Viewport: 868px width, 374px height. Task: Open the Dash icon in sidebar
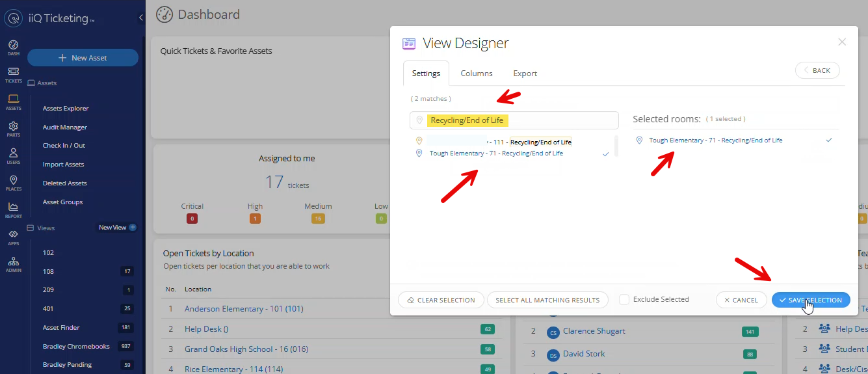coord(13,47)
